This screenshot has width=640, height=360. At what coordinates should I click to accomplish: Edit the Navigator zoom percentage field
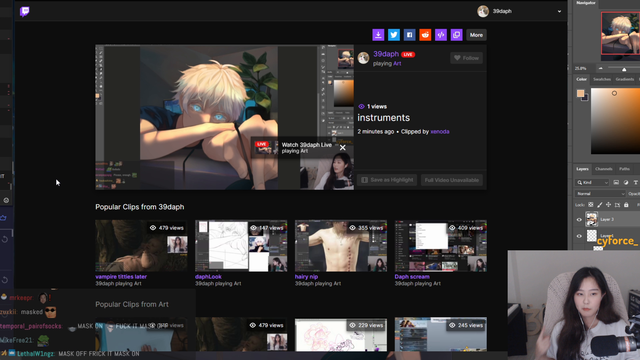[x=581, y=68]
